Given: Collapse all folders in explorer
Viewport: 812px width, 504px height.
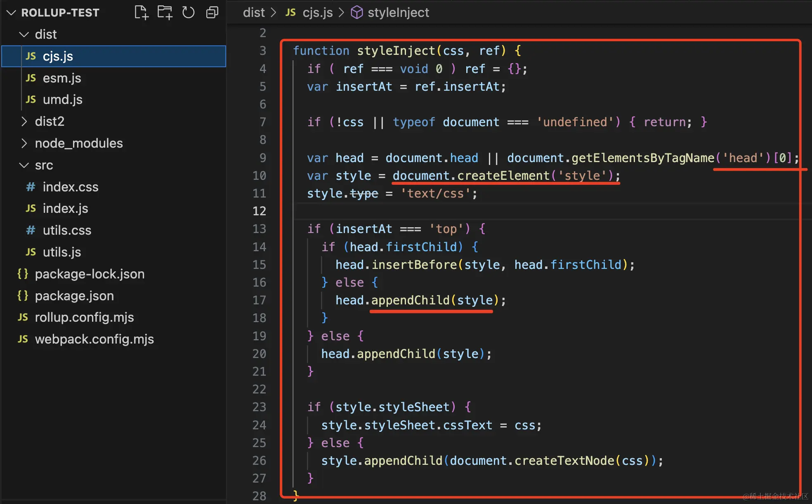Looking at the screenshot, I should 212,12.
